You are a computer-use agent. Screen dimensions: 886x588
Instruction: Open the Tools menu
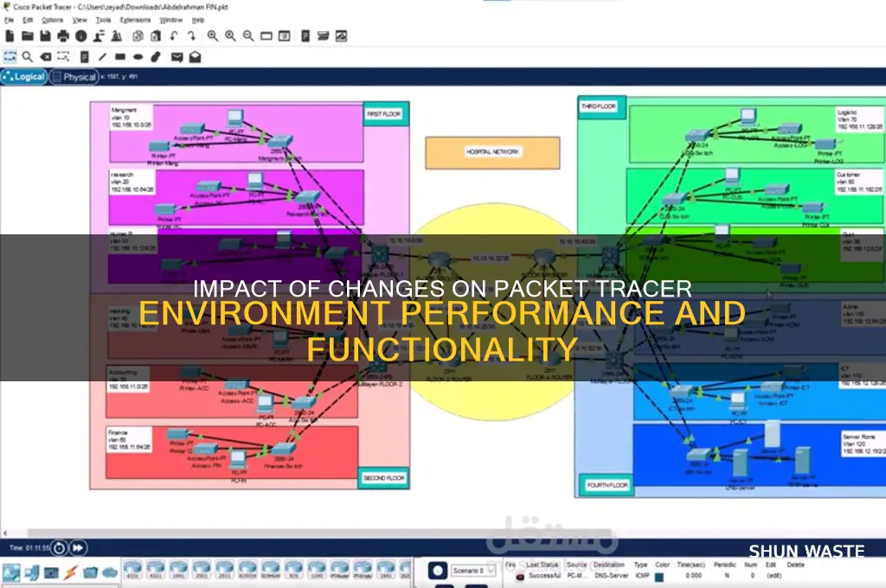pyautogui.click(x=104, y=20)
